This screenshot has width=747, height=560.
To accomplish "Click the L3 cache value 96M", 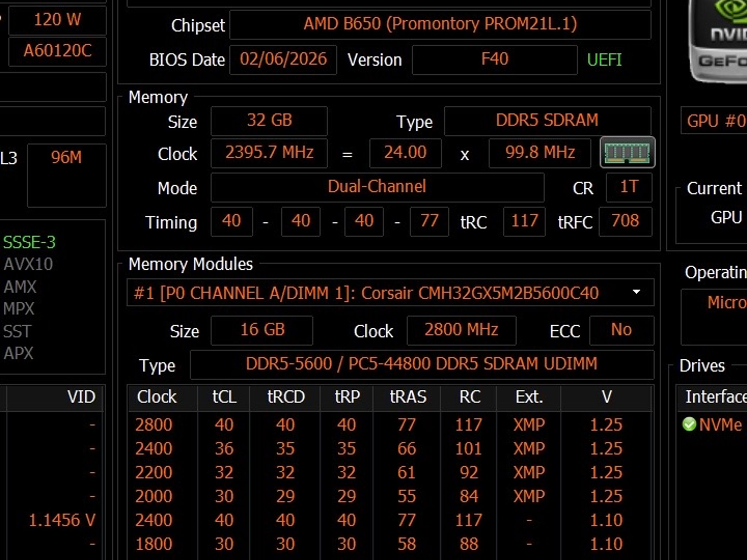I will point(66,175).
